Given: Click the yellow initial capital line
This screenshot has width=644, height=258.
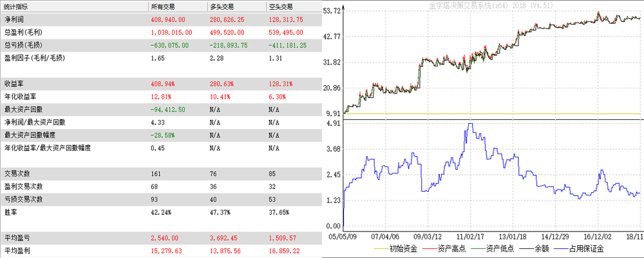Looking at the screenshot, I should click(x=489, y=114).
